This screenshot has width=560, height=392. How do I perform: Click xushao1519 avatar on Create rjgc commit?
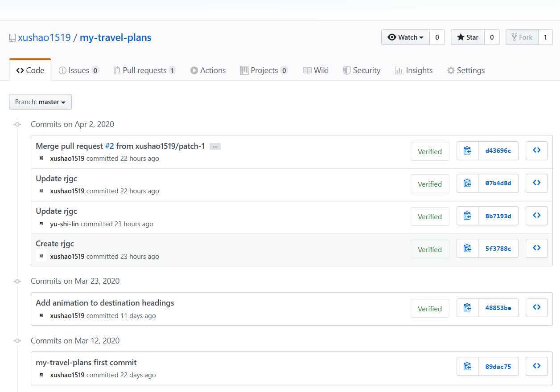(x=41, y=256)
